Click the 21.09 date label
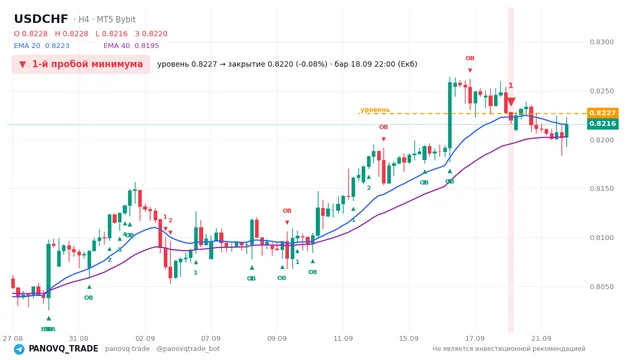The width and height of the screenshot is (640, 360). pos(541,338)
